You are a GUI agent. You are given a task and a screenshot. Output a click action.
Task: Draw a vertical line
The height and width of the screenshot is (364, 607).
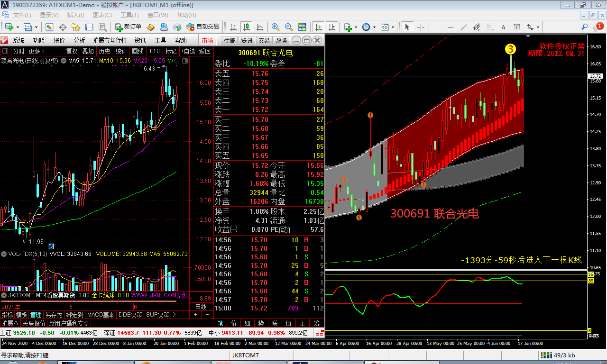[x=437, y=27]
